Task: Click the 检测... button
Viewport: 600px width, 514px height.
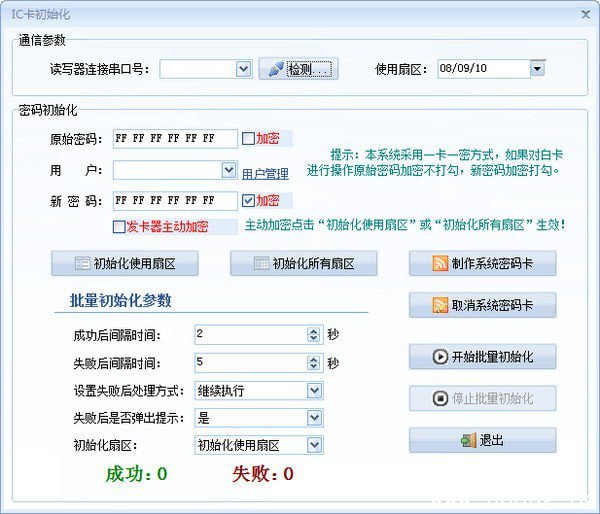Action: click(x=298, y=69)
